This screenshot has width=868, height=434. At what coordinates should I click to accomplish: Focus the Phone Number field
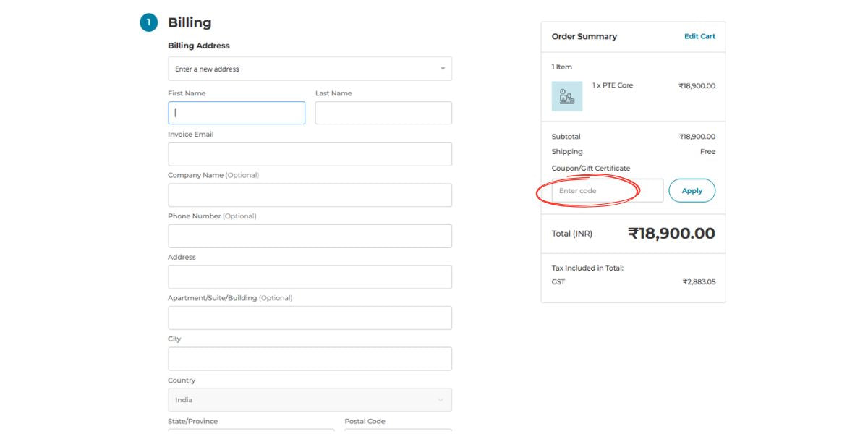point(310,236)
